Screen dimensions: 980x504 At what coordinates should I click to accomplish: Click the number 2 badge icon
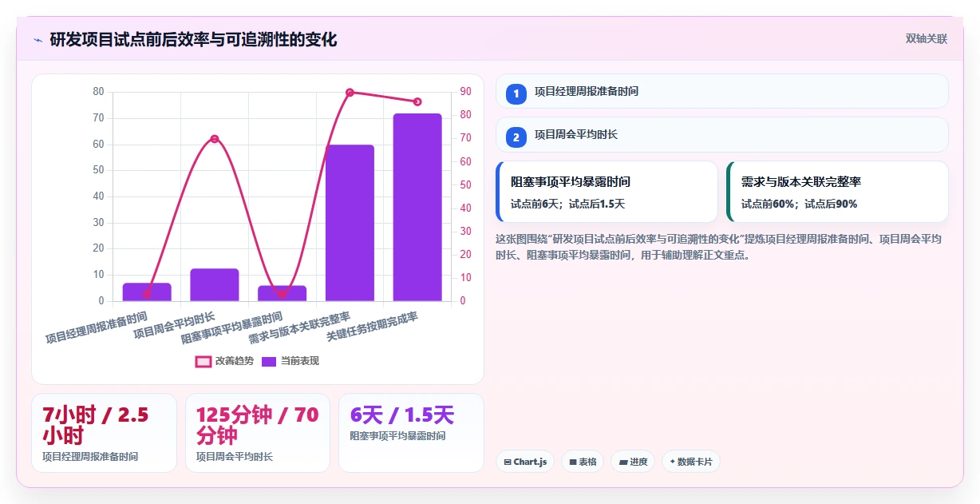coord(516,137)
